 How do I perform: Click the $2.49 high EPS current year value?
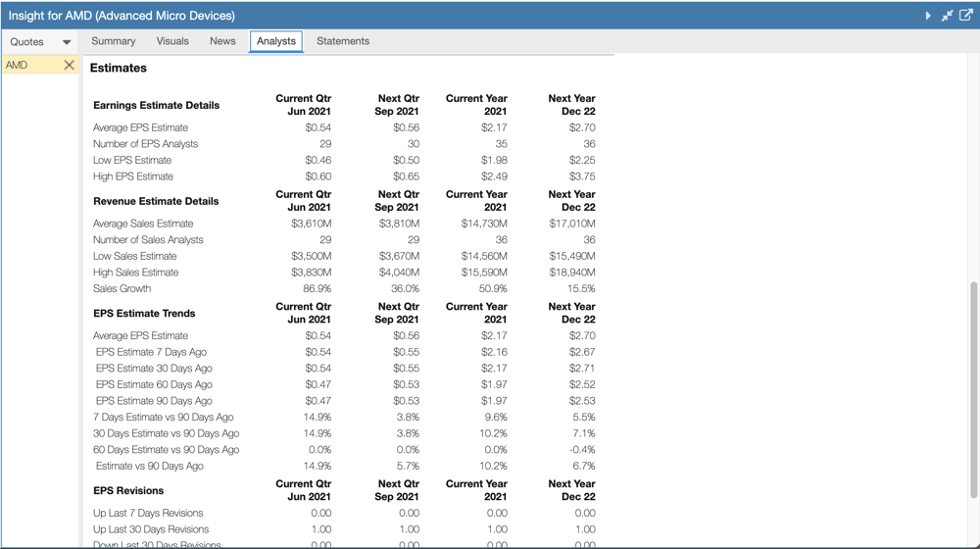click(x=494, y=176)
